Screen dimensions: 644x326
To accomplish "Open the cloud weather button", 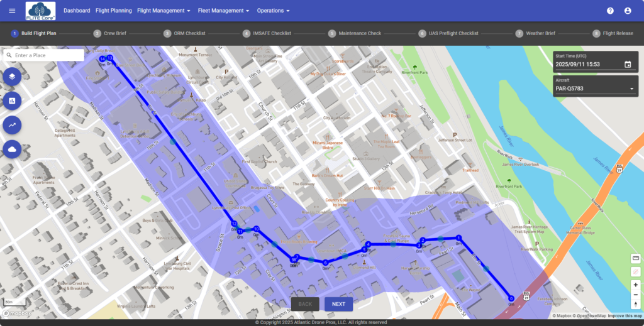I will [12, 149].
